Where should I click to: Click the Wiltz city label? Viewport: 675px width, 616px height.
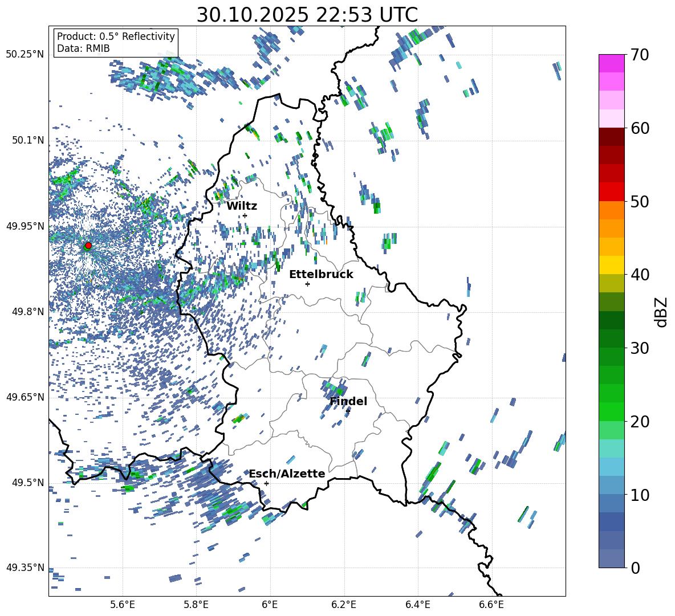tap(242, 206)
